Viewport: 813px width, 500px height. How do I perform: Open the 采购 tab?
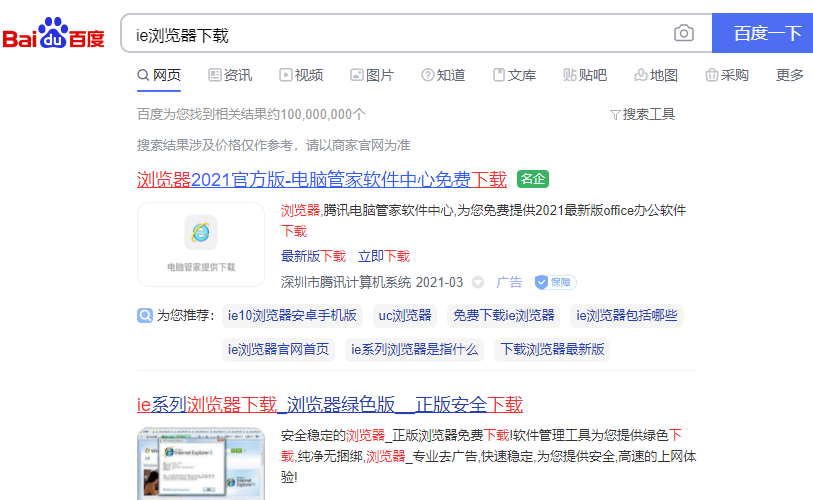pos(727,75)
